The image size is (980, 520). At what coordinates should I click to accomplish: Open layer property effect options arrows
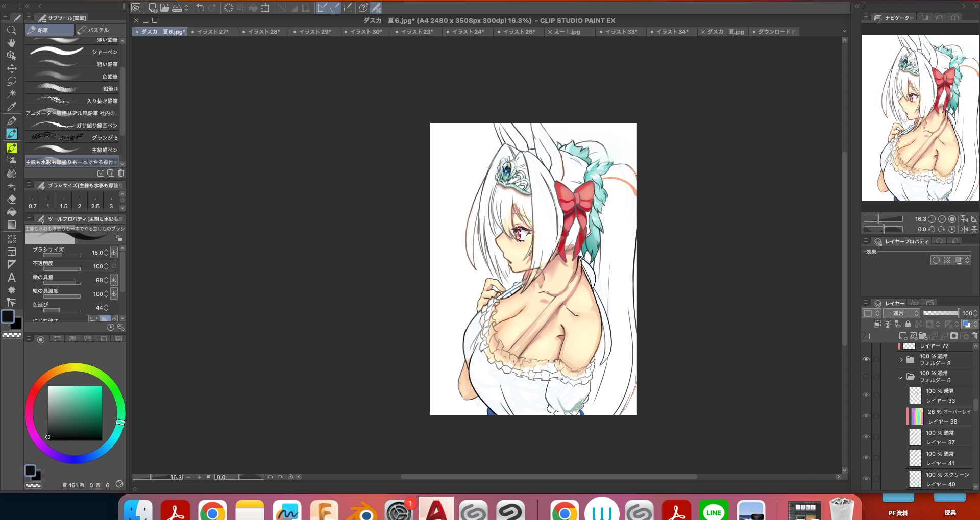968,260
